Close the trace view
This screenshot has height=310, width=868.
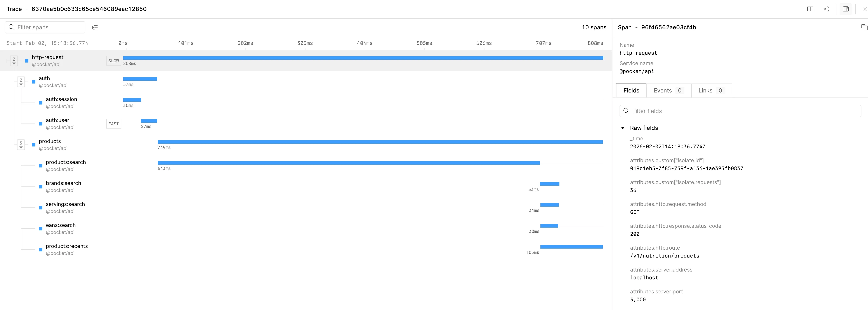pos(865,9)
